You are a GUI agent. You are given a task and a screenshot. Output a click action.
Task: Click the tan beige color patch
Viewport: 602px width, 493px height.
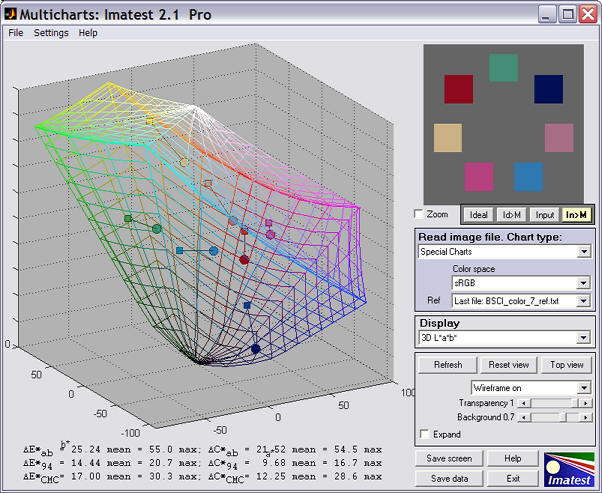click(x=448, y=138)
